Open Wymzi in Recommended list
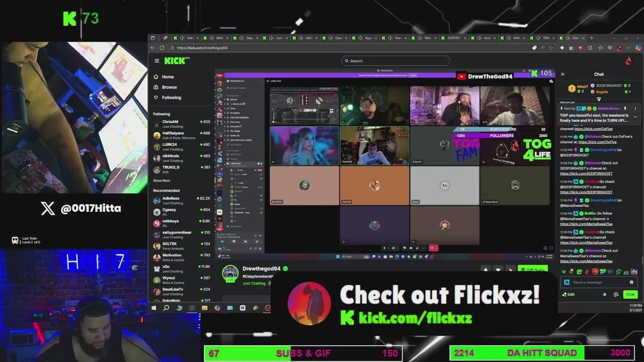This screenshot has height=362, width=644. point(182,280)
